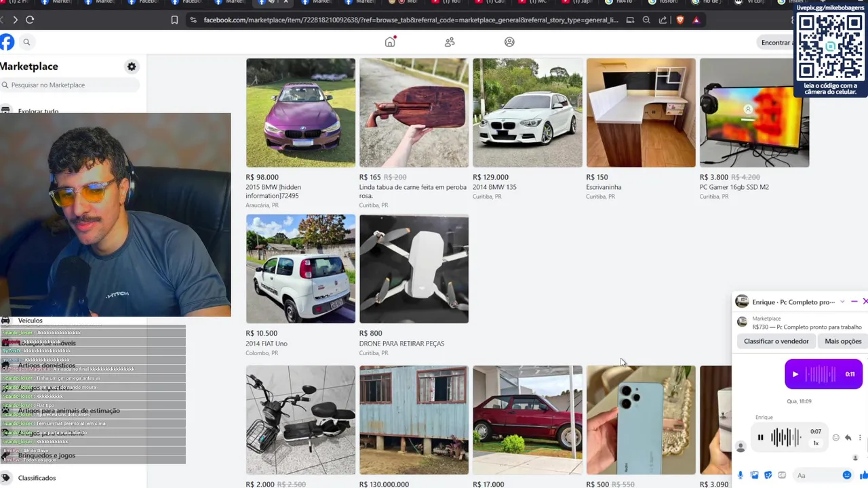Expand the Enrique chat header chevron
Image resolution: width=868 pixels, height=488 pixels.
coord(842,302)
